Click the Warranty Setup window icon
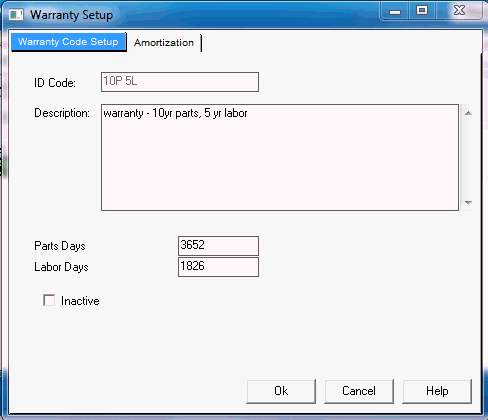 [16, 15]
